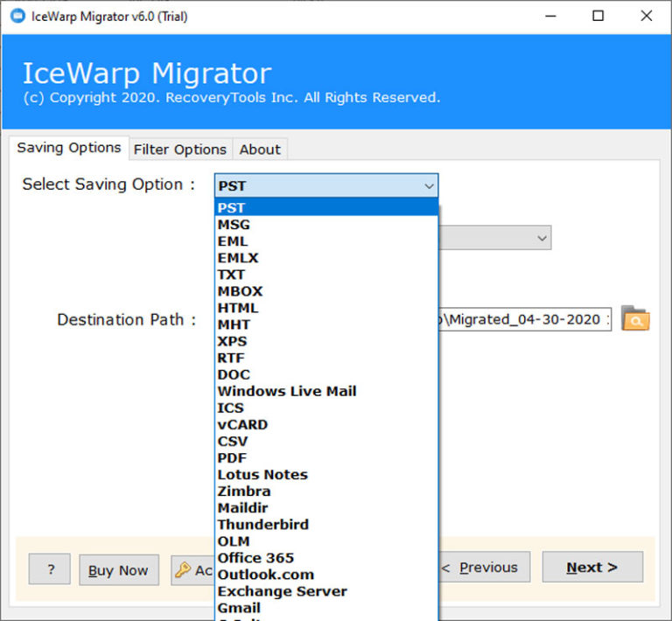This screenshot has width=672, height=621.
Task: Select the EML format option
Action: (x=326, y=241)
